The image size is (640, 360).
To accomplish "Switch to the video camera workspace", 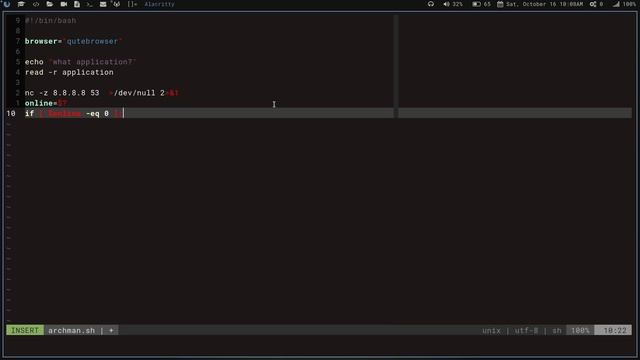I will point(64,4).
